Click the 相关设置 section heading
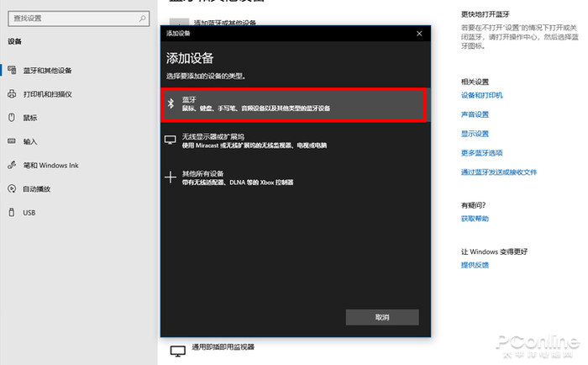588x365 pixels. (475, 82)
